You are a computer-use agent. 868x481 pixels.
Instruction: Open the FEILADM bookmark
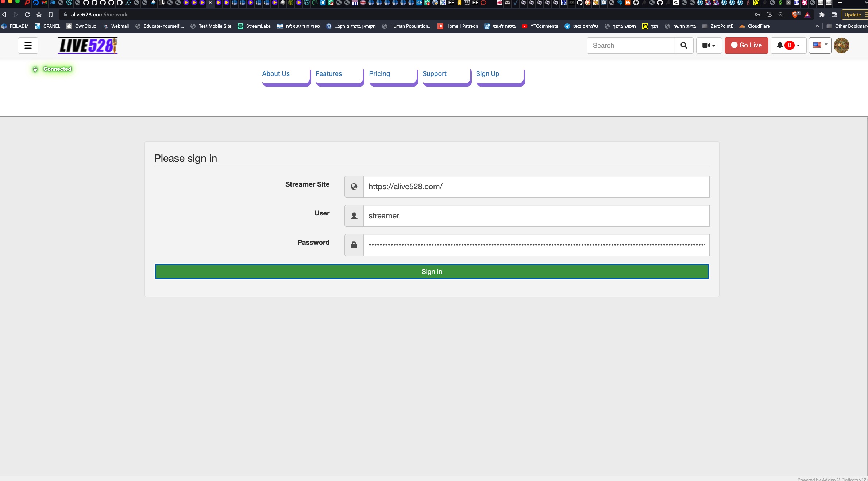point(15,26)
